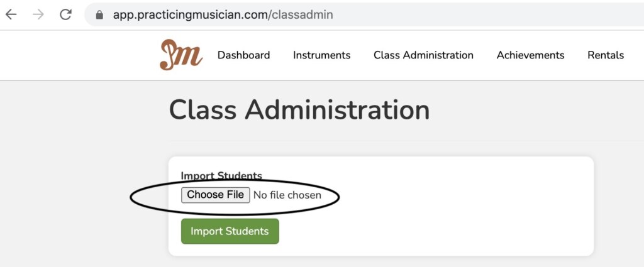644x267 pixels.
Task: Click the empty address bar space right of the URL
Action: (x=491, y=14)
